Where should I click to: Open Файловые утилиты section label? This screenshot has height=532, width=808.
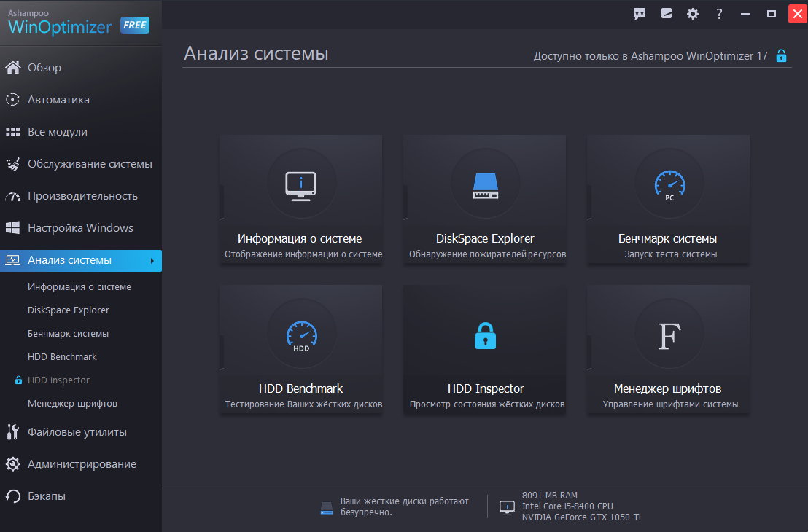point(77,432)
